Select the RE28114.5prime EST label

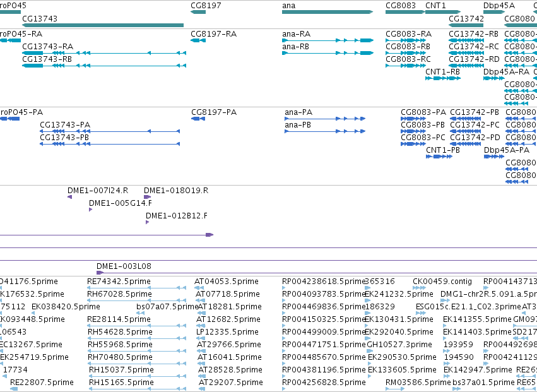[119, 319]
